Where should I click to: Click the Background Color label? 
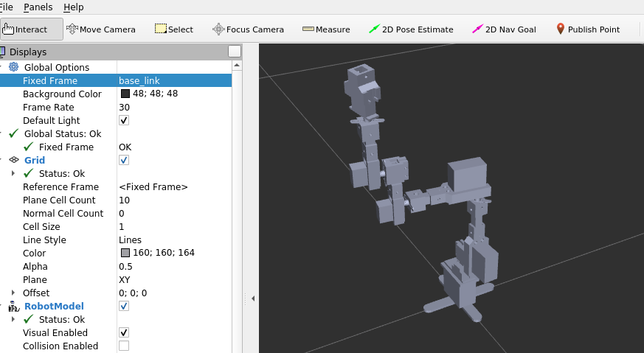(62, 94)
